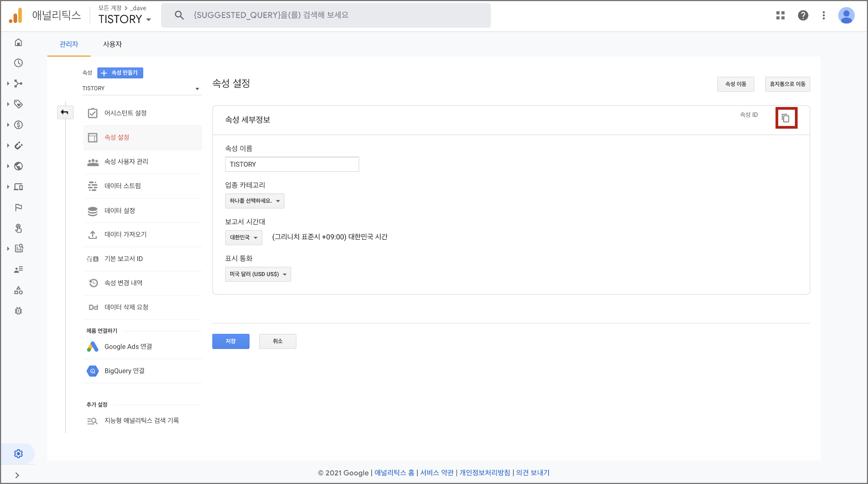Open the 개인정보처리방침 footer link
Viewport: 868px width, 484px height.
click(x=485, y=473)
